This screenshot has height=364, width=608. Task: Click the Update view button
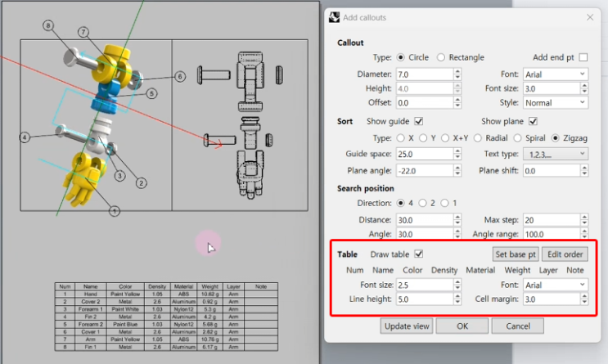[407, 326]
